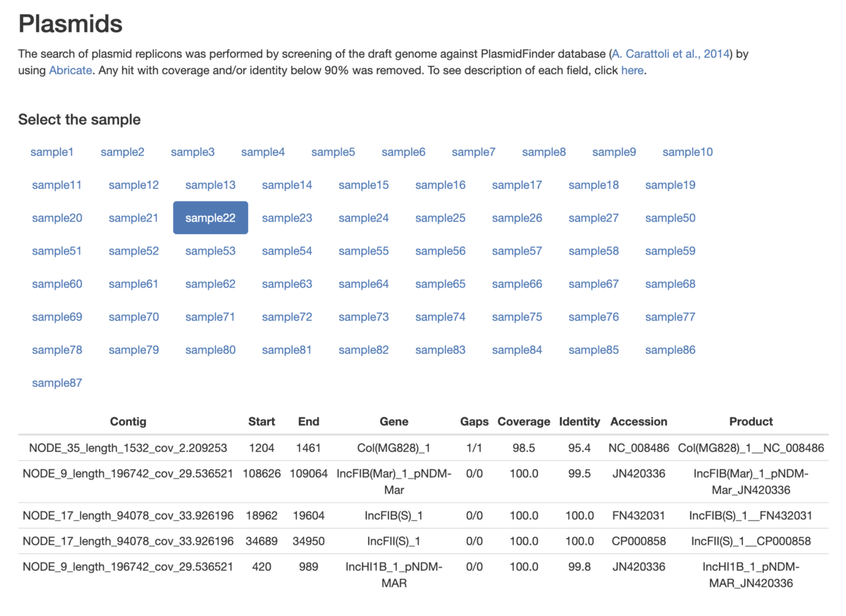Open sample53 plasmid results
The width and height of the screenshot is (846, 616).
coord(210,251)
